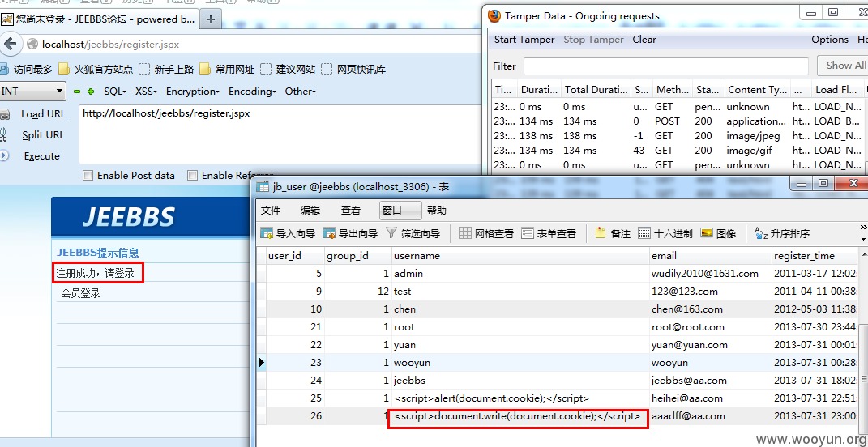Click the username column header

pyautogui.click(x=520, y=256)
